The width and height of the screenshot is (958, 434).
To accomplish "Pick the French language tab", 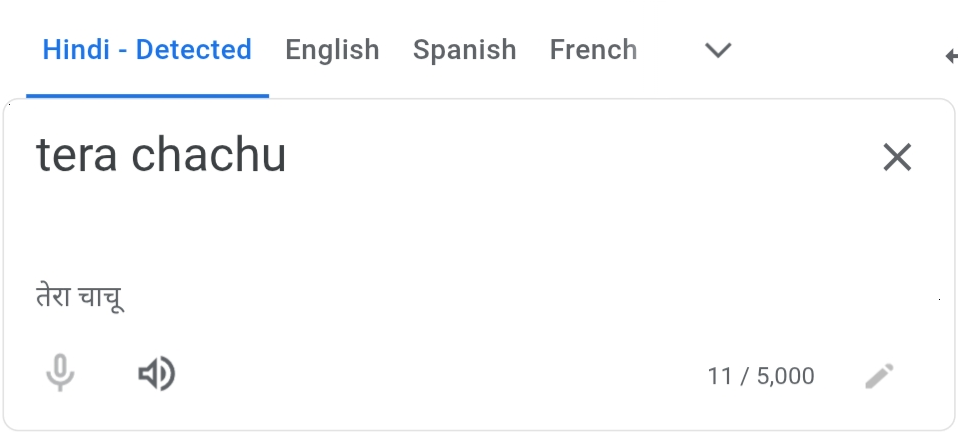I will 593,50.
